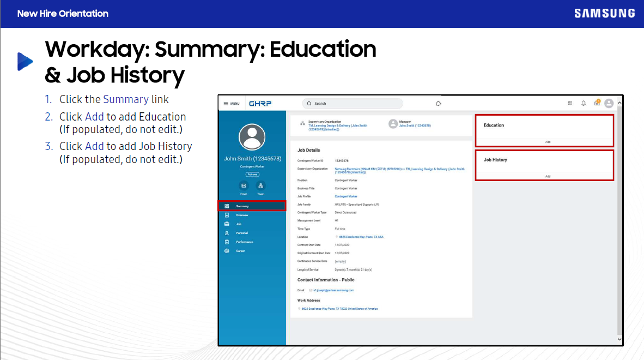Open the inbox icon with badge
The image size is (644, 360).
click(597, 103)
